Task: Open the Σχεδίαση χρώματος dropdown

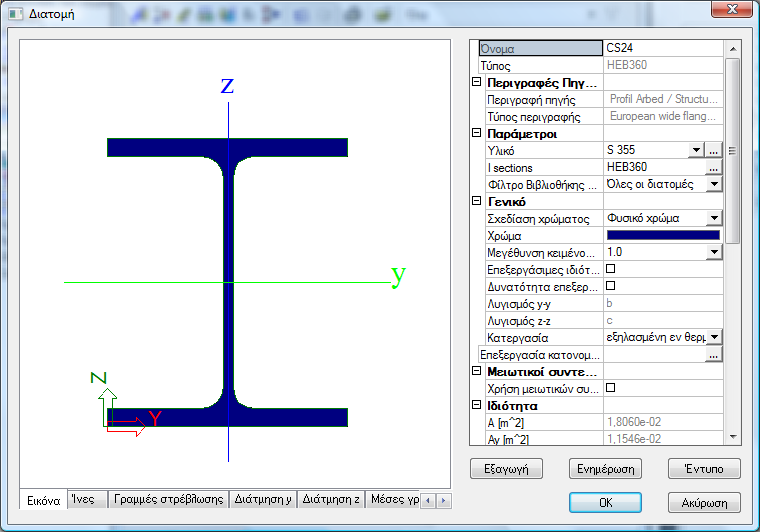Action: tap(714, 218)
